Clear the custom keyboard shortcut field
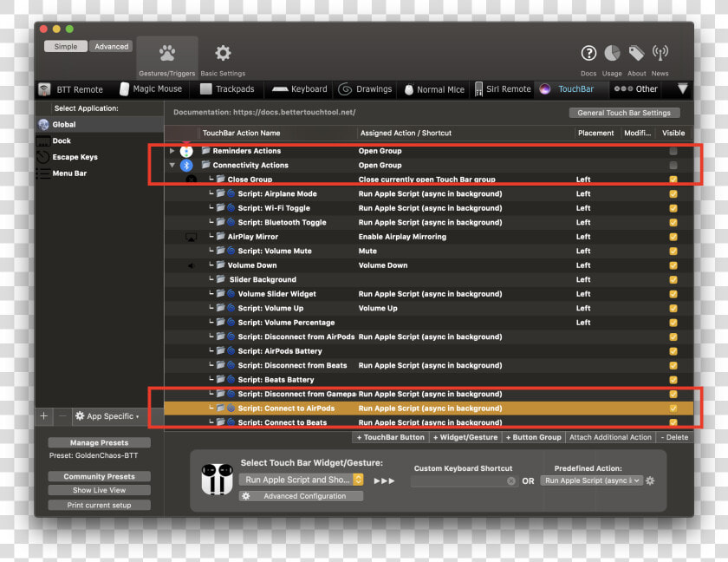This screenshot has width=728, height=562. [x=511, y=480]
